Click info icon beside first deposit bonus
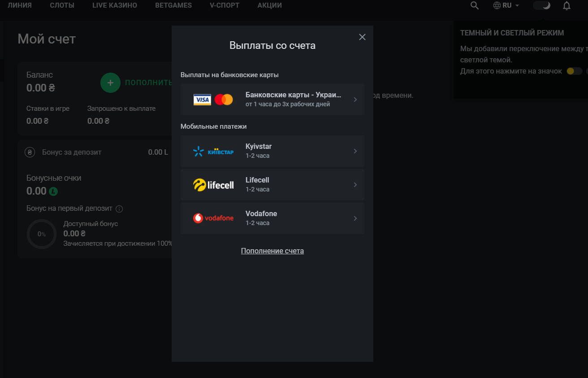588x378 pixels. [x=119, y=209]
